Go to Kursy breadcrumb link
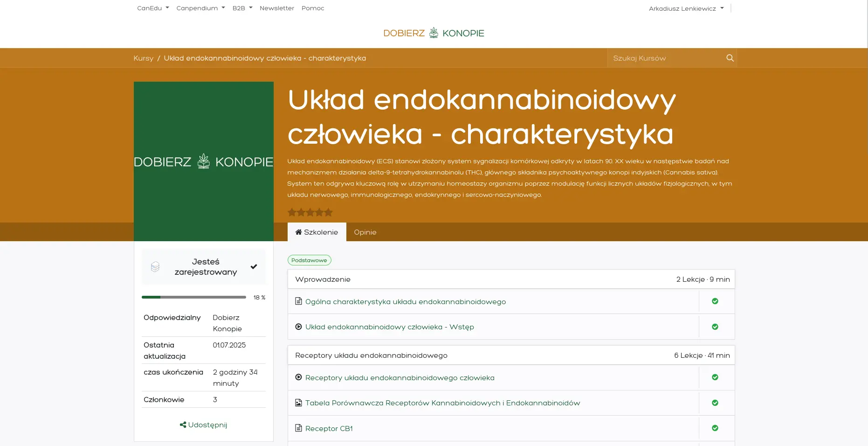 tap(143, 58)
